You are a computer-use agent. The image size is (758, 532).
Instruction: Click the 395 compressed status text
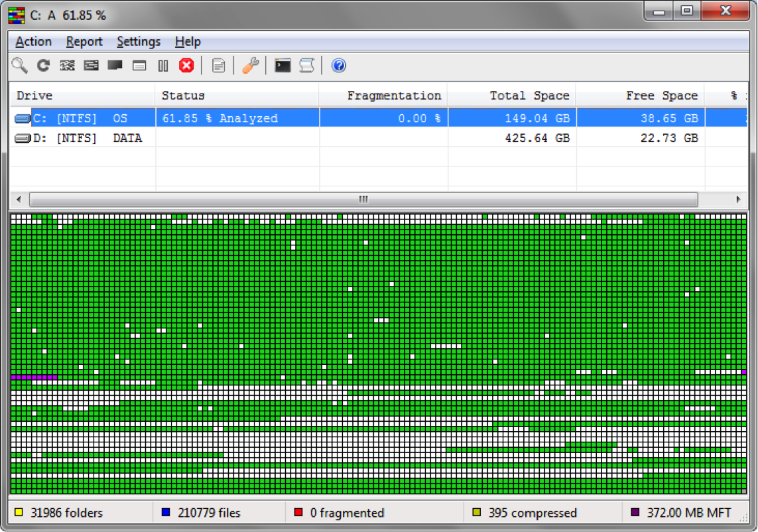[533, 513]
